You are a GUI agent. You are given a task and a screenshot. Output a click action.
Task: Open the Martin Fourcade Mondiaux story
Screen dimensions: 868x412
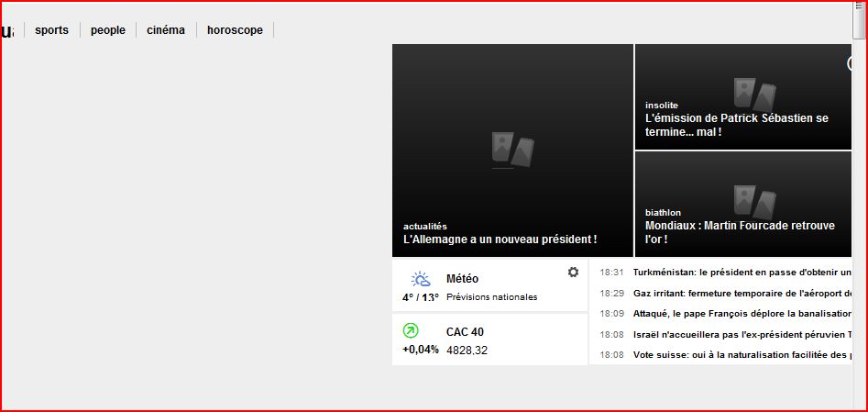(740, 232)
